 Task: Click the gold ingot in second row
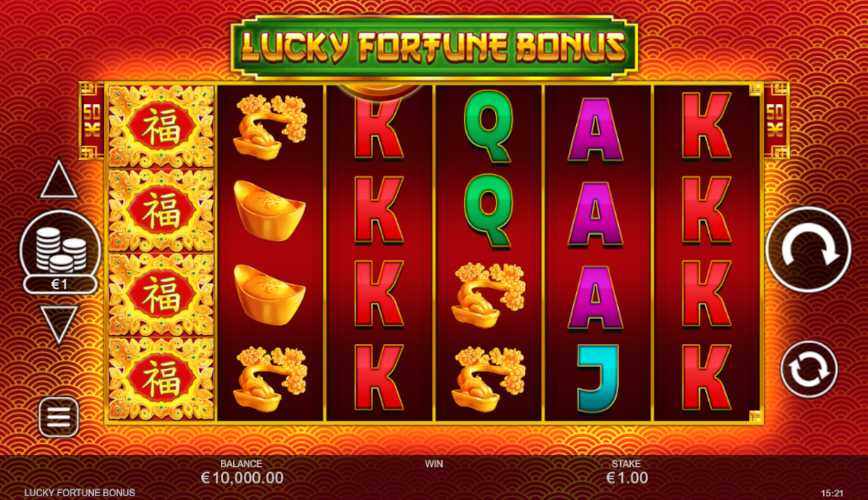click(269, 210)
